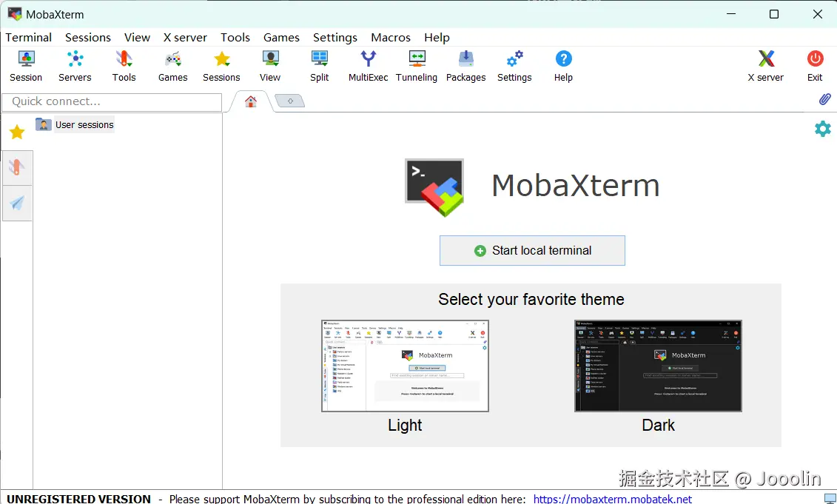
Task: Click the Sessions star toolbar icon
Action: tap(221, 58)
